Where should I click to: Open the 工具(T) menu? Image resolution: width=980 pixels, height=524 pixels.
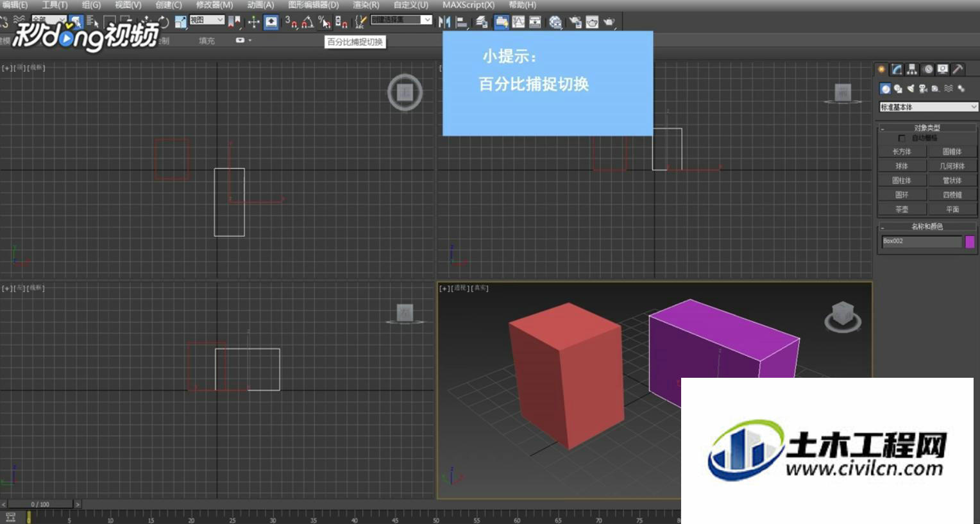click(x=55, y=5)
